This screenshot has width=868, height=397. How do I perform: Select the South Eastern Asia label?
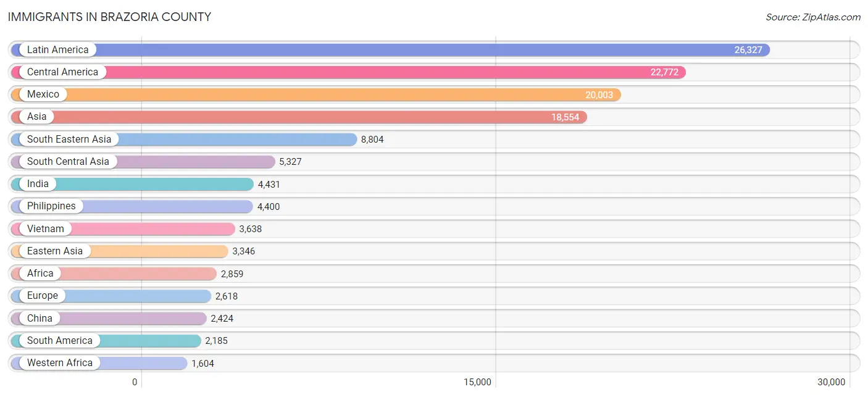69,140
